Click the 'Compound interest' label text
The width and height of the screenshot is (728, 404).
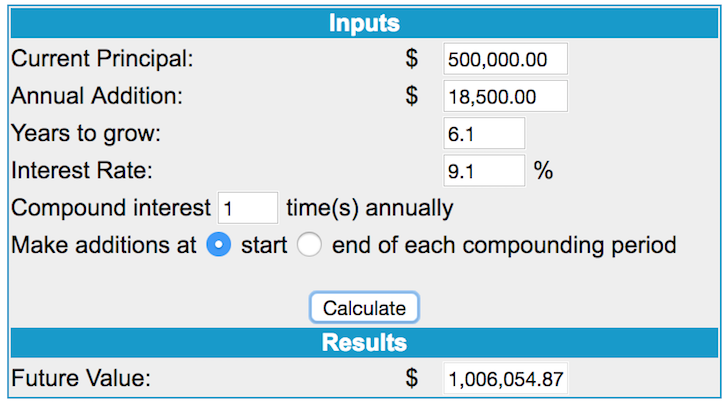point(111,208)
